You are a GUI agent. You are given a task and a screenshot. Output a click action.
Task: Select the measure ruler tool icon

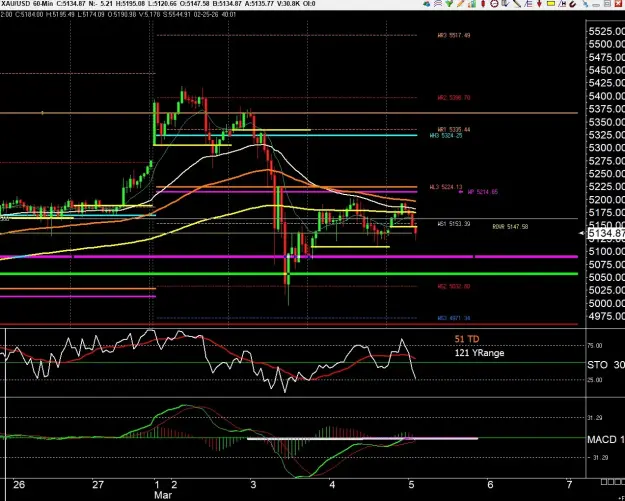(x=562, y=4)
